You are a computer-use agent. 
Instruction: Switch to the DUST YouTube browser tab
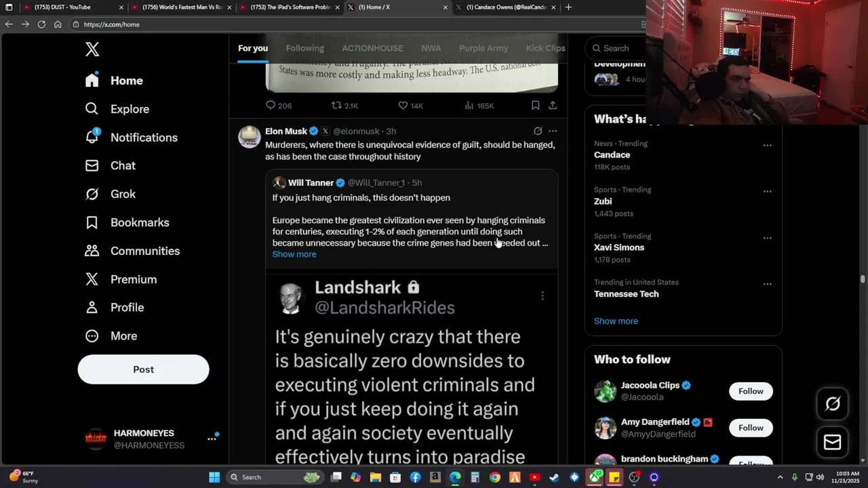pos(72,7)
